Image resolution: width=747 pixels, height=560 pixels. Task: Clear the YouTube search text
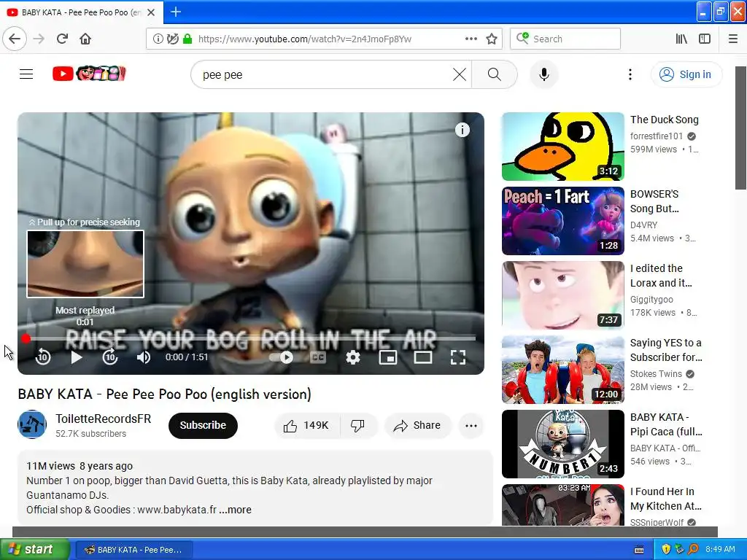point(460,74)
